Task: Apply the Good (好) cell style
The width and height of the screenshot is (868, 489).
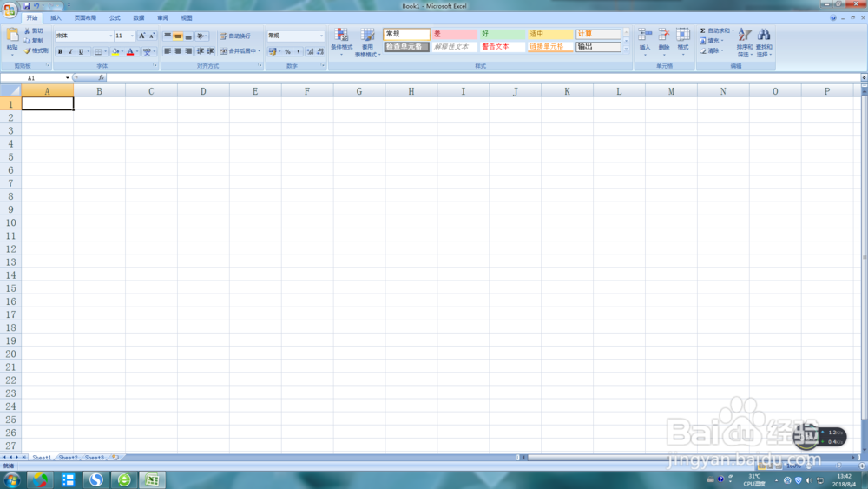Action: (502, 35)
